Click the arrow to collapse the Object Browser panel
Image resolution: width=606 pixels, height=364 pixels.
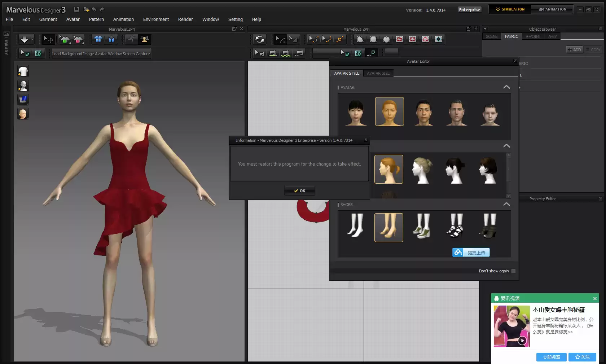(x=485, y=29)
